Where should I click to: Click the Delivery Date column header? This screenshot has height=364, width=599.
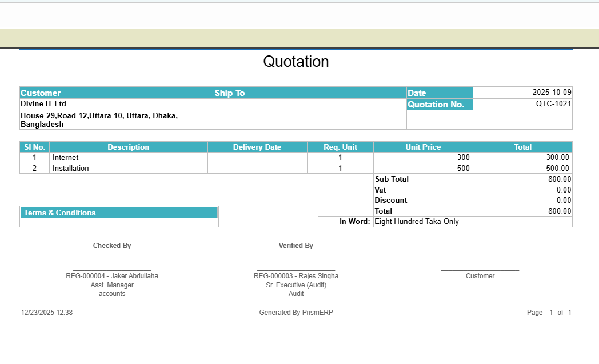(x=257, y=147)
